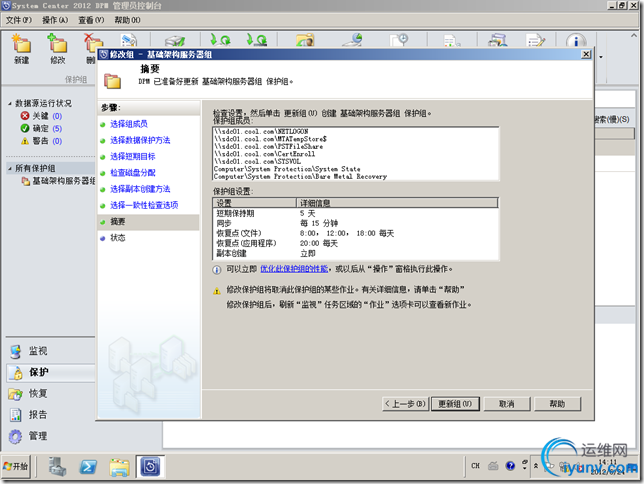This screenshot has width=644, height=484.
Task: Select \\sdc01.cool.com\CertEnroll member entry
Action: [264, 154]
